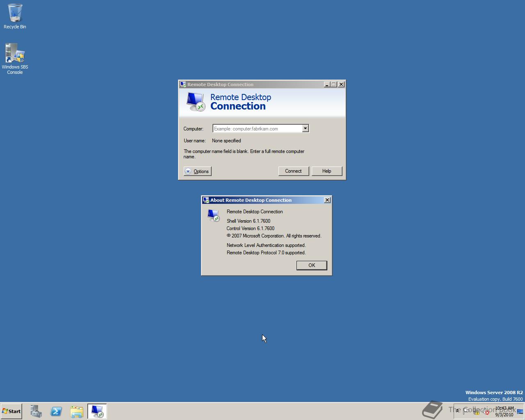Viewport: 525px width, 420px height.
Task: Select the Remote Desktop Connection taskbar button
Action: point(97,411)
